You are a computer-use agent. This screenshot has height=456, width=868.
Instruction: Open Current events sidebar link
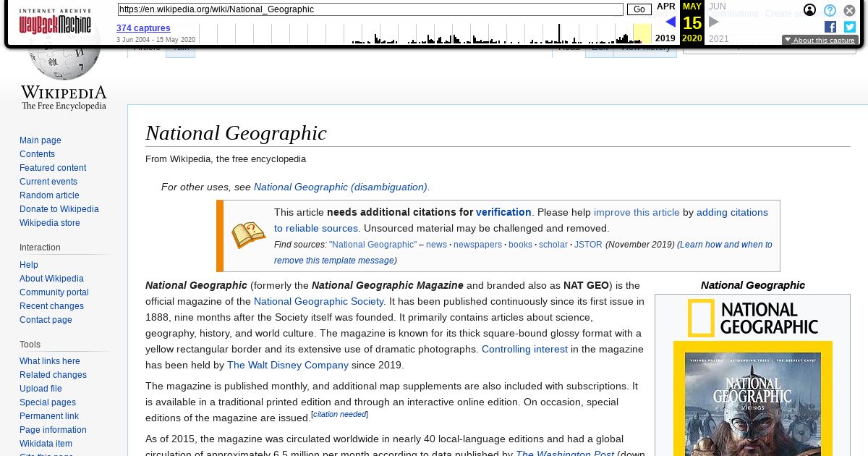pos(48,182)
